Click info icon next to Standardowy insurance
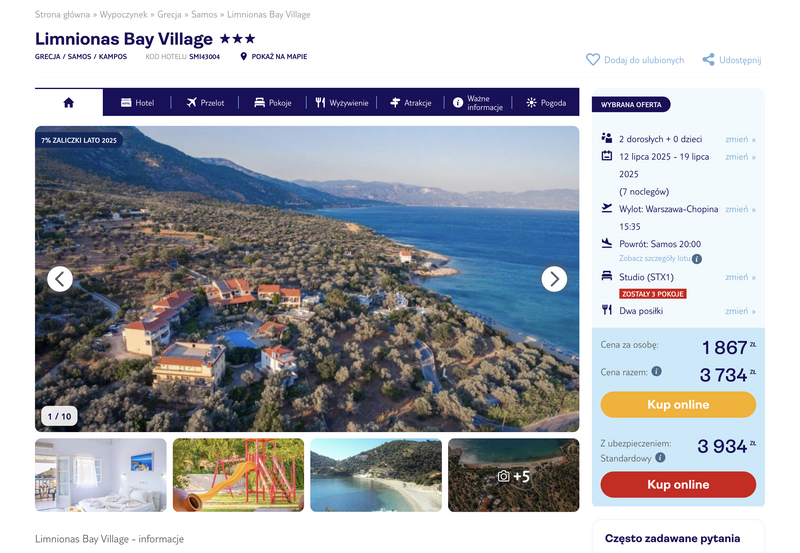 (x=660, y=458)
